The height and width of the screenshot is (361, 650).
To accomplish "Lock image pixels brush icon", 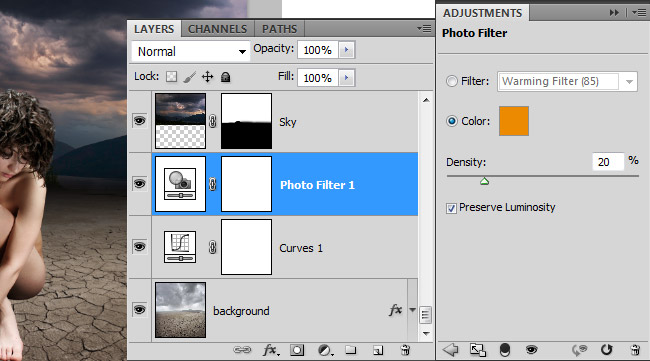I will tap(189, 77).
